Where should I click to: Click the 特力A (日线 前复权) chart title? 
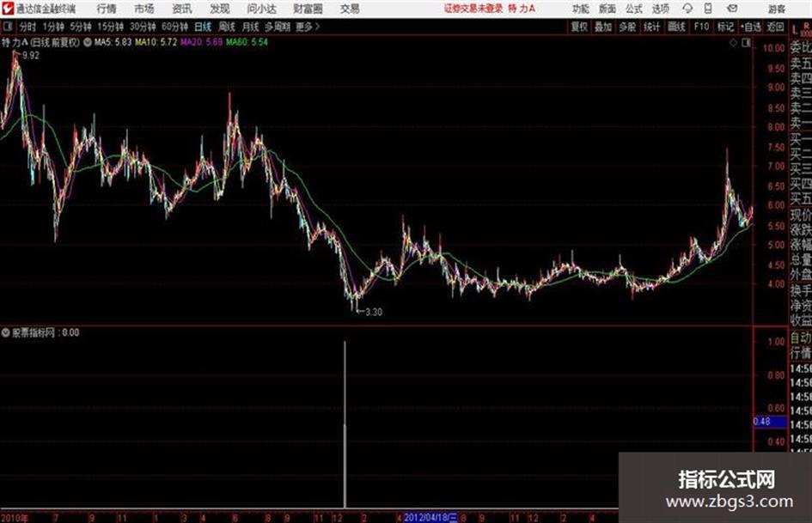click(41, 42)
